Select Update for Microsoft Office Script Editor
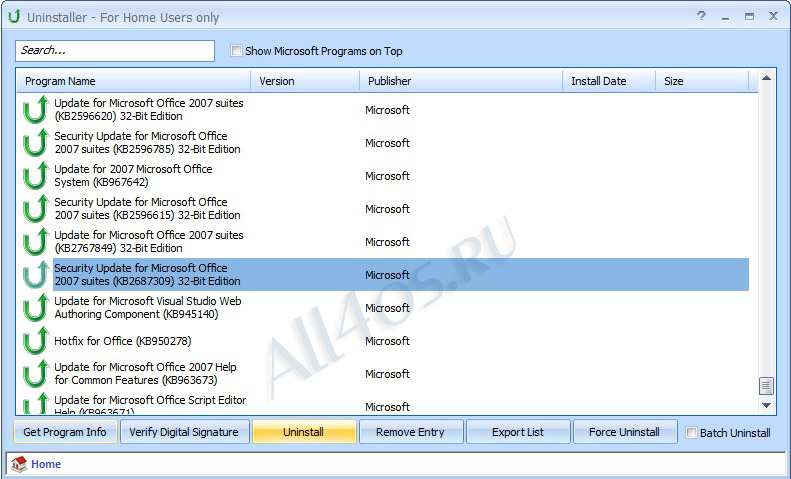This screenshot has width=791, height=479. pyautogui.click(x=150, y=405)
